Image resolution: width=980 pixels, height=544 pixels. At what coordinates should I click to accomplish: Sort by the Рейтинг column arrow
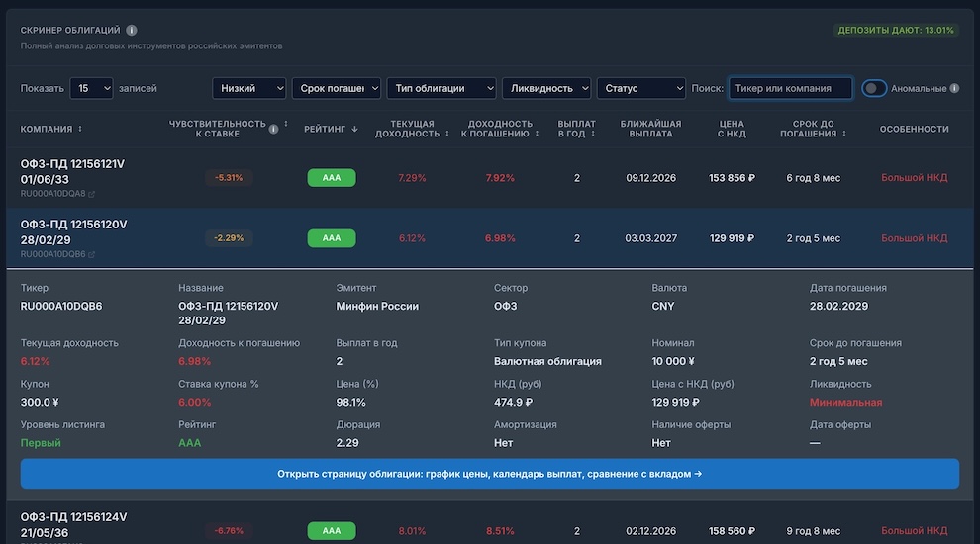[354, 129]
